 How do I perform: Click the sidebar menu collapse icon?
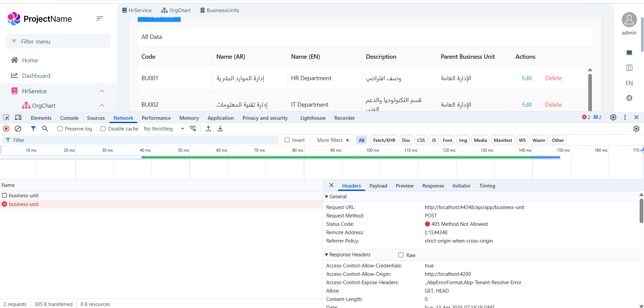pyautogui.click(x=100, y=19)
